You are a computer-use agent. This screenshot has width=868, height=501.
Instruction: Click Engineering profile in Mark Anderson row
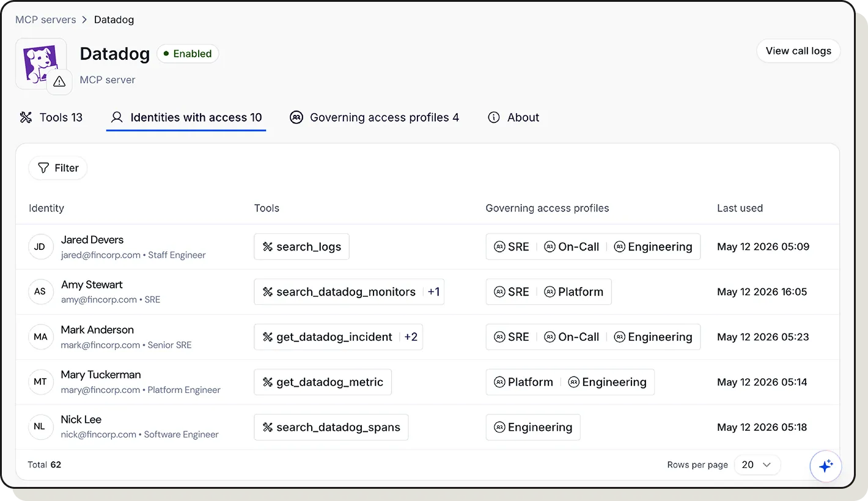point(653,337)
